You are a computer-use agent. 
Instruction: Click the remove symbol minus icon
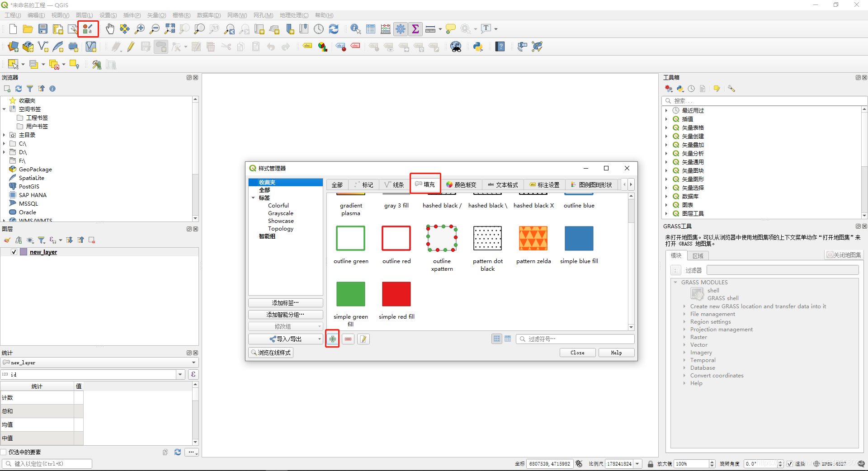348,339
